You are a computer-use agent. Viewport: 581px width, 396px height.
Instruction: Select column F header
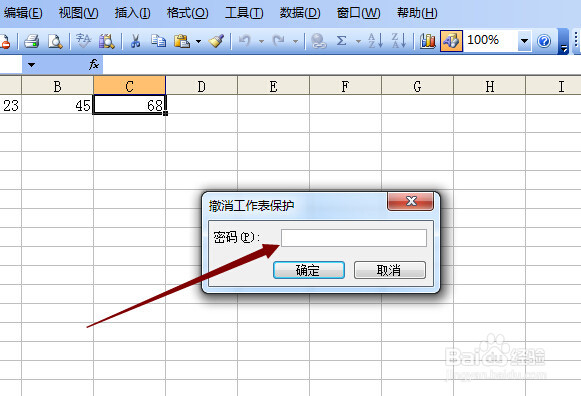click(x=345, y=86)
